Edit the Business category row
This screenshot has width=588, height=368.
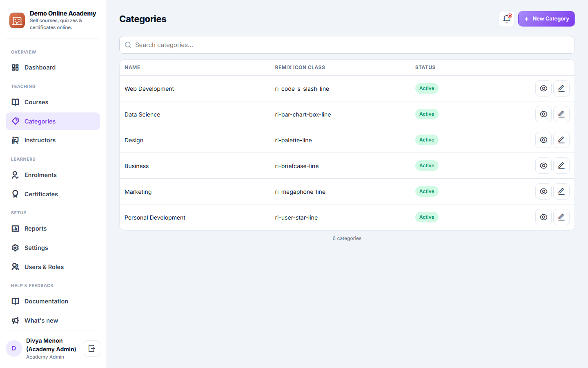coord(561,166)
